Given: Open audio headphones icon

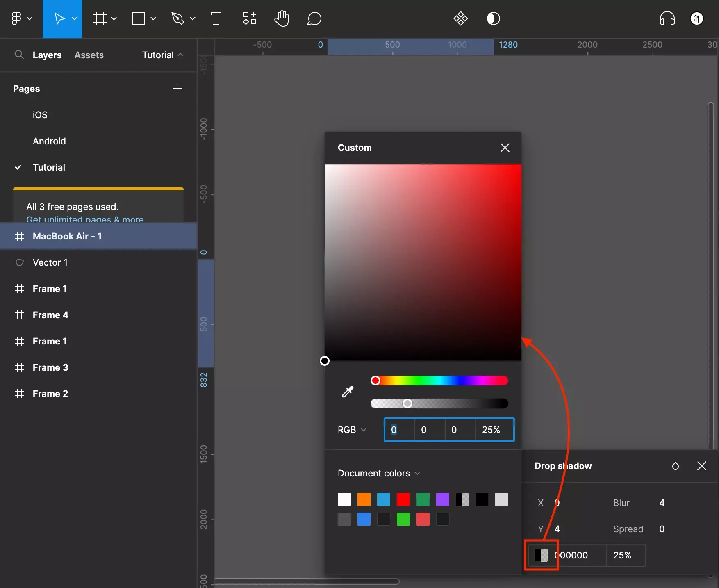Looking at the screenshot, I should 667,18.
